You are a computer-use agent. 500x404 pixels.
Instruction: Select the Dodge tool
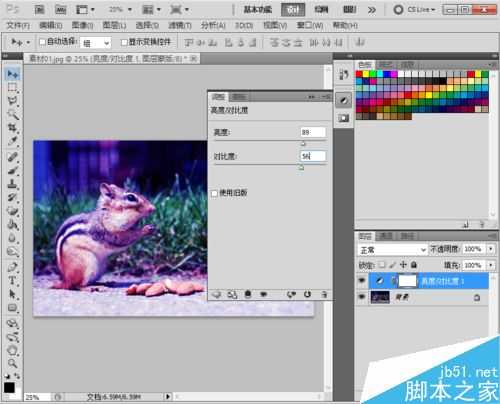(x=13, y=251)
